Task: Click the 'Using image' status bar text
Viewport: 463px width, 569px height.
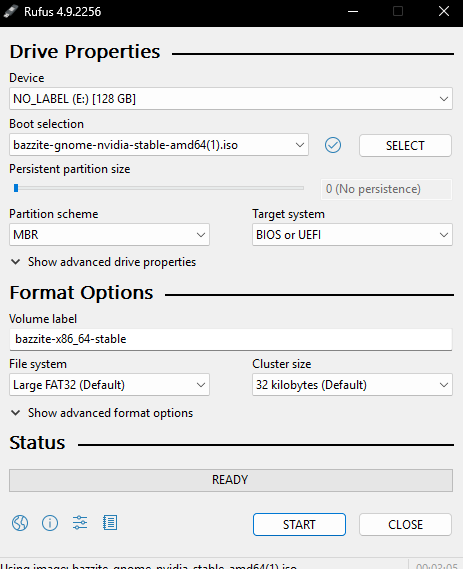Action: 149,565
